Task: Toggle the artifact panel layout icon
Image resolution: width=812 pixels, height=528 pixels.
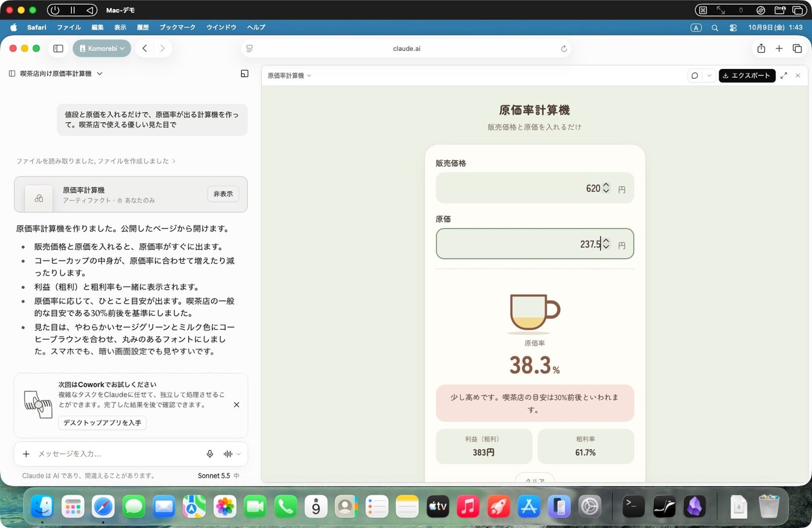Action: click(245, 74)
